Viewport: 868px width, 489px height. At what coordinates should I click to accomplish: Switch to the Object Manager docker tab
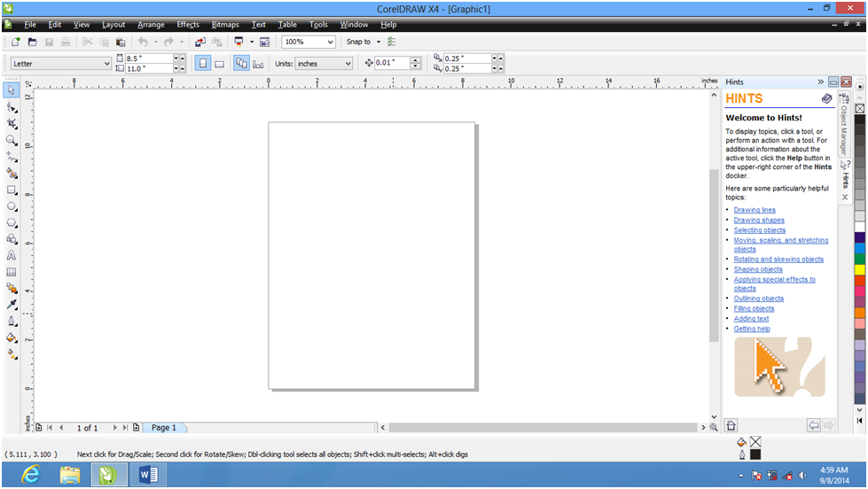point(845,126)
